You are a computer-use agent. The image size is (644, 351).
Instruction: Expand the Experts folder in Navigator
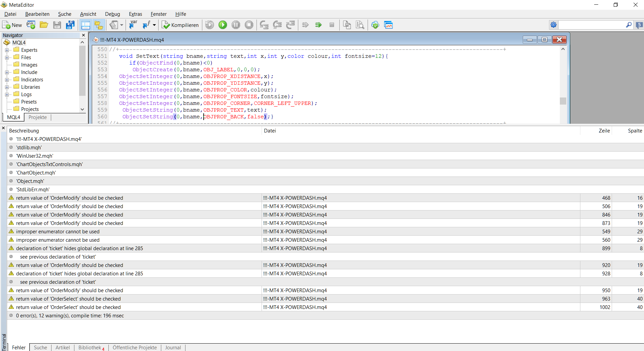pyautogui.click(x=7, y=50)
